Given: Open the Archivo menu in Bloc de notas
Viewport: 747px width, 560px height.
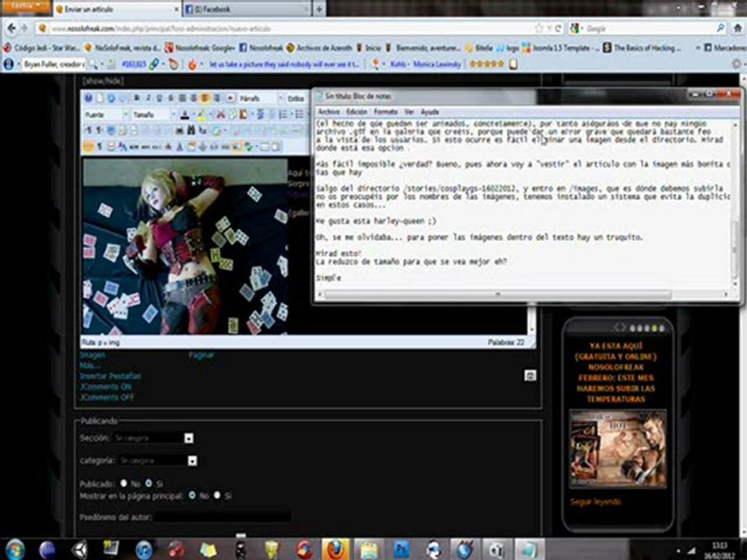Looking at the screenshot, I should pyautogui.click(x=328, y=111).
